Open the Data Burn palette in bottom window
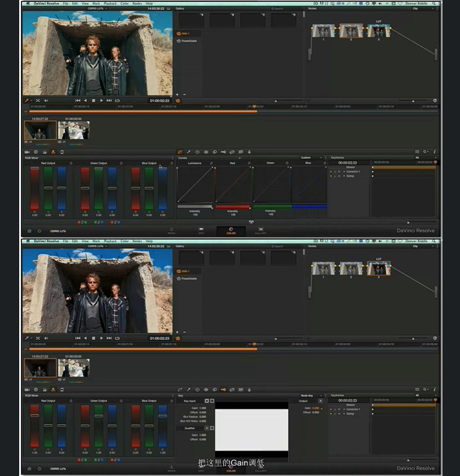460x476 pixels. point(249,390)
